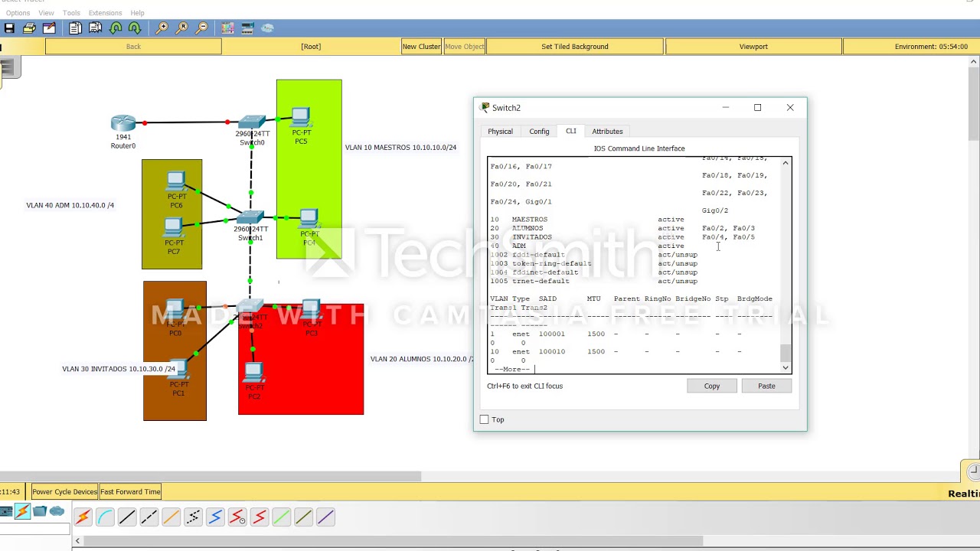Select the Connections lightning category icon

tap(22, 512)
